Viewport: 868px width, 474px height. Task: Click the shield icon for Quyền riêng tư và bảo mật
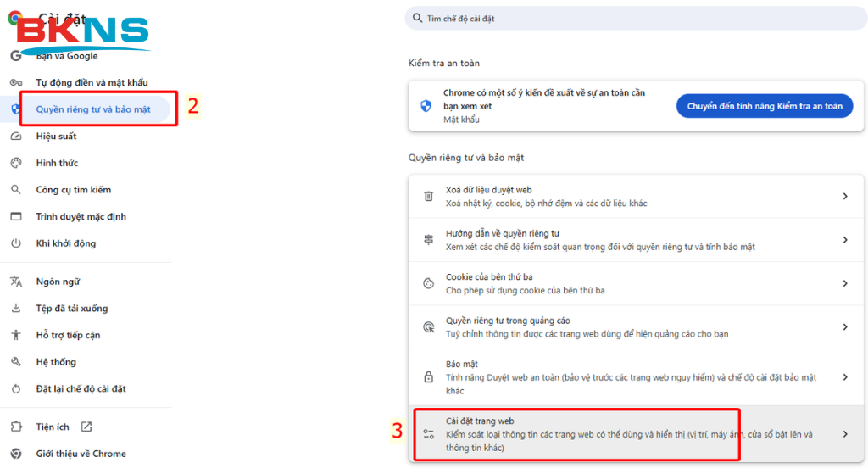[x=16, y=109]
